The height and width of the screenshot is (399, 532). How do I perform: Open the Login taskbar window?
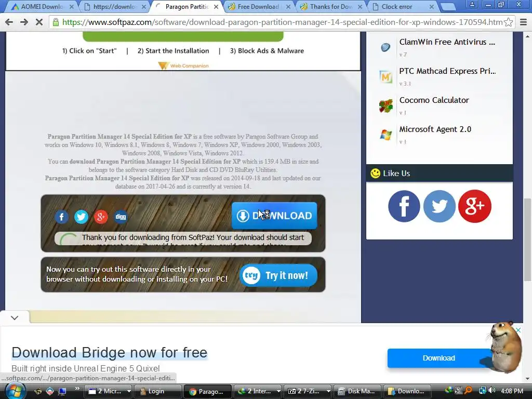(x=158, y=391)
